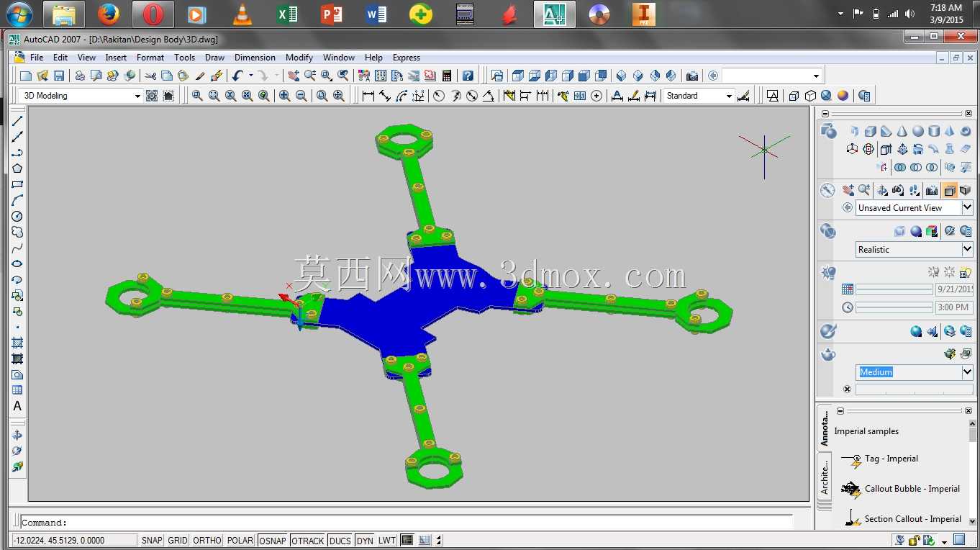The image size is (980, 550).
Task: Toggle OSNAP in status bar
Action: point(273,541)
